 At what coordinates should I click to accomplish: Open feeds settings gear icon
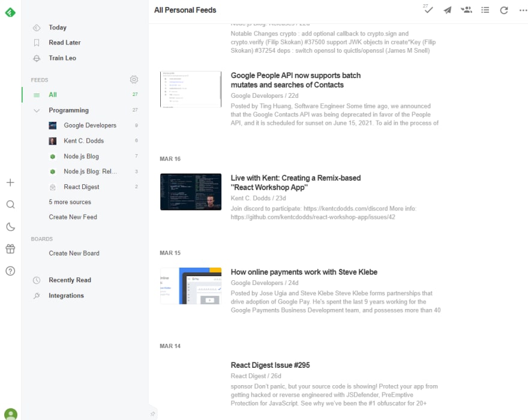pyautogui.click(x=134, y=79)
